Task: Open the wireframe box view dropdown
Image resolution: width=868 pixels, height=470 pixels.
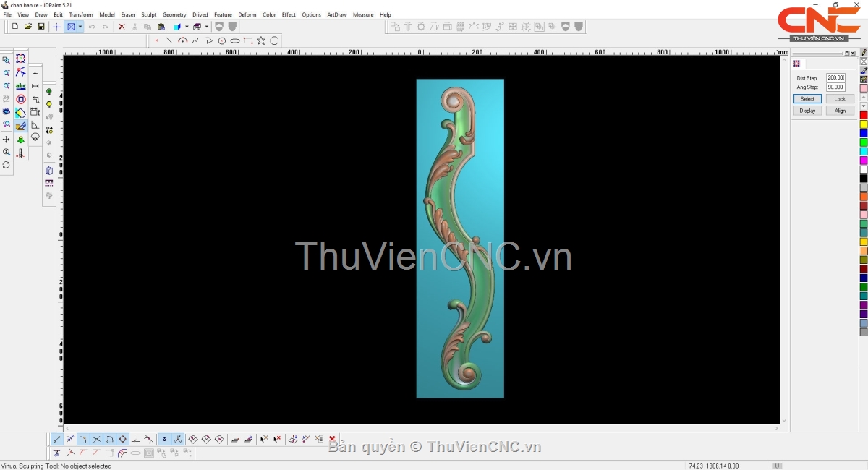Action: pos(206,27)
